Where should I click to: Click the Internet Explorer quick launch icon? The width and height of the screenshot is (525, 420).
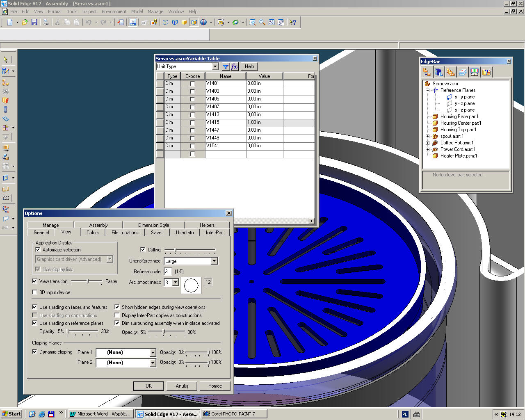tap(42, 414)
